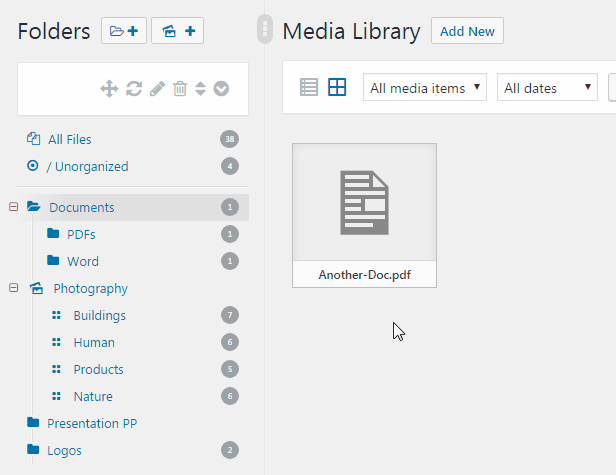The height and width of the screenshot is (475, 616).
Task: Click the Unorganized target icon
Action: coord(33,166)
